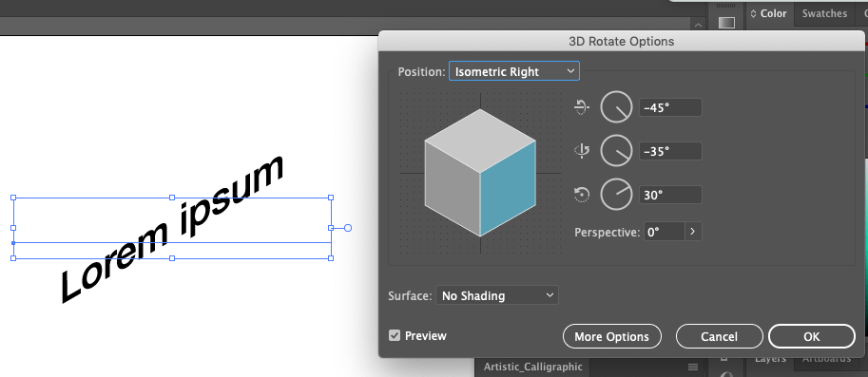Viewport: 868px width, 377px height.
Task: Click the 3D Rotate Options title bar
Action: pos(621,42)
